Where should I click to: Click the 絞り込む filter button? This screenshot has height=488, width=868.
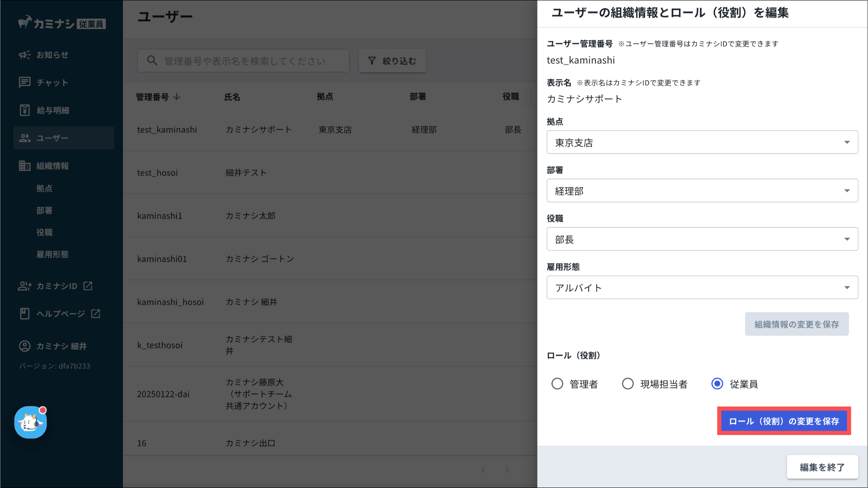[x=392, y=61]
